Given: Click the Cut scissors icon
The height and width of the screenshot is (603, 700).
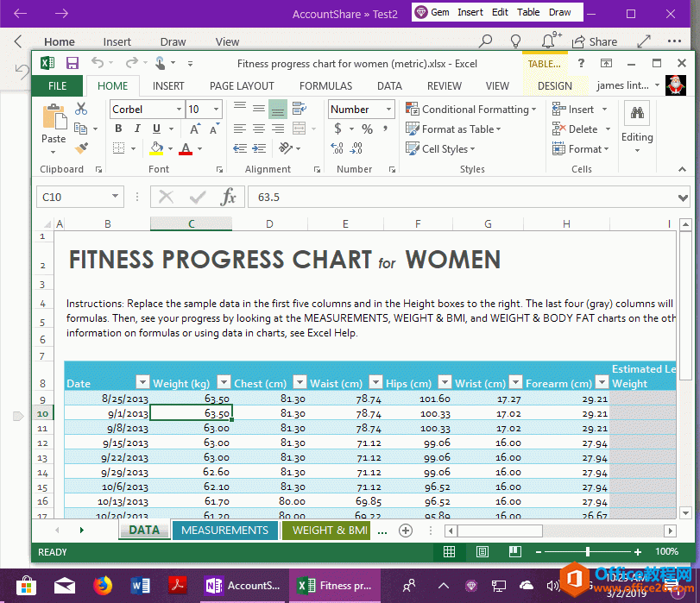Looking at the screenshot, I should (81, 109).
